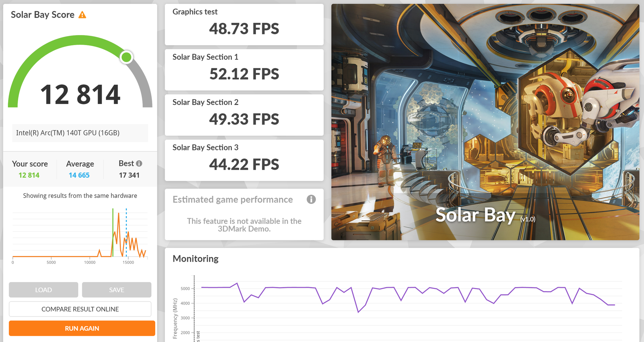Click the Average score value 14 665
644x342 pixels.
coord(79,175)
